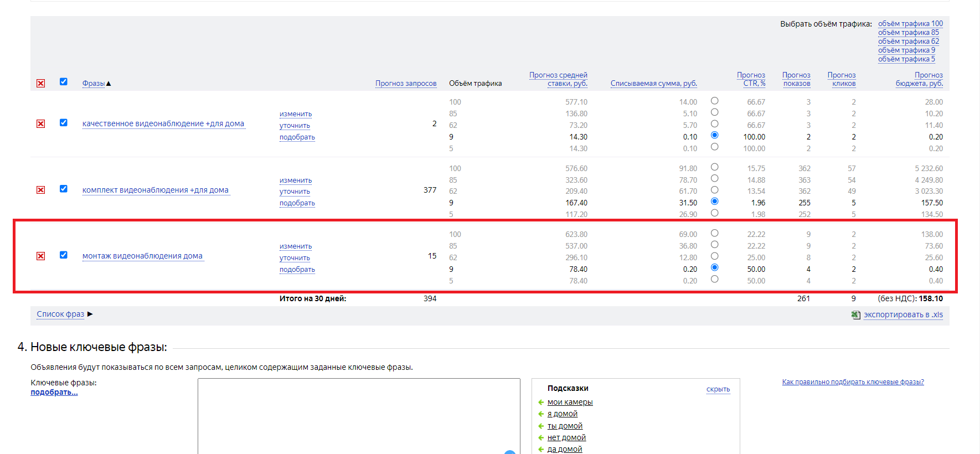The width and height of the screenshot is (980, 454).
Task: Sort by 'Прогноз показов' column header
Action: click(x=796, y=79)
